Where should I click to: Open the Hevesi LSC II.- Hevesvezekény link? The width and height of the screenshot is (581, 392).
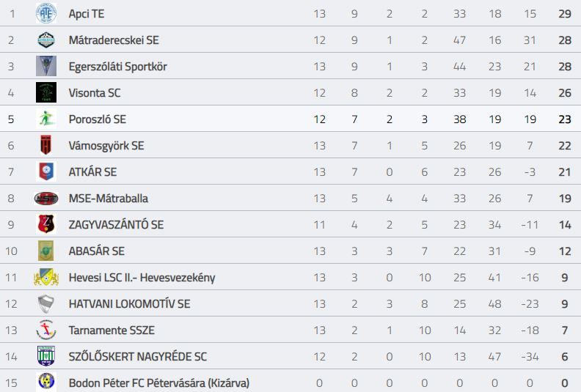click(x=142, y=278)
